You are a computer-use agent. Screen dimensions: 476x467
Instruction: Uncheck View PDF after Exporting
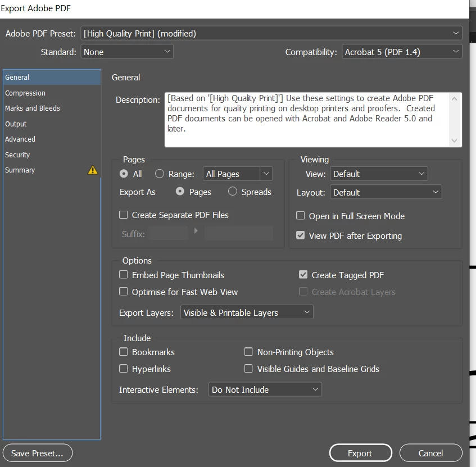click(300, 235)
